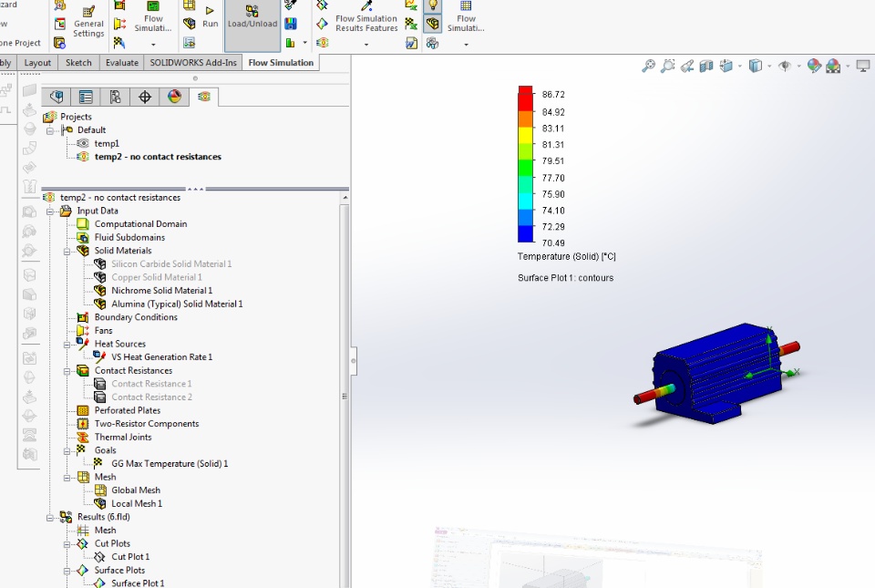
Task: Open the ConfigurationManager tab icon
Action: [115, 97]
